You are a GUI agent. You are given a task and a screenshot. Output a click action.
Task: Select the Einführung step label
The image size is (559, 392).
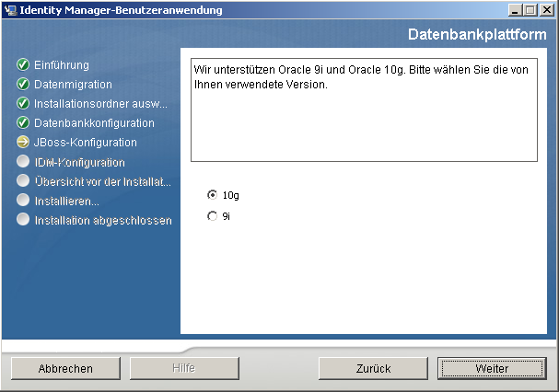click(x=62, y=64)
